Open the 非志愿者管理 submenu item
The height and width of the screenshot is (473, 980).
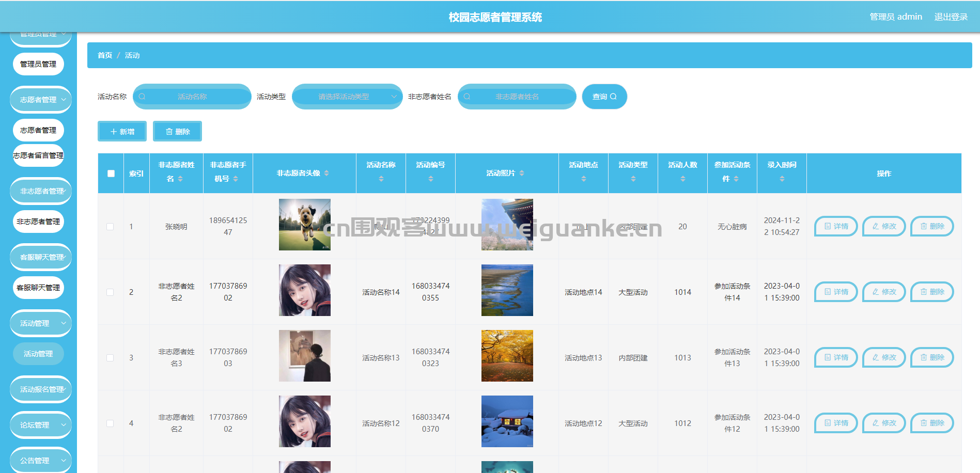pyautogui.click(x=38, y=222)
